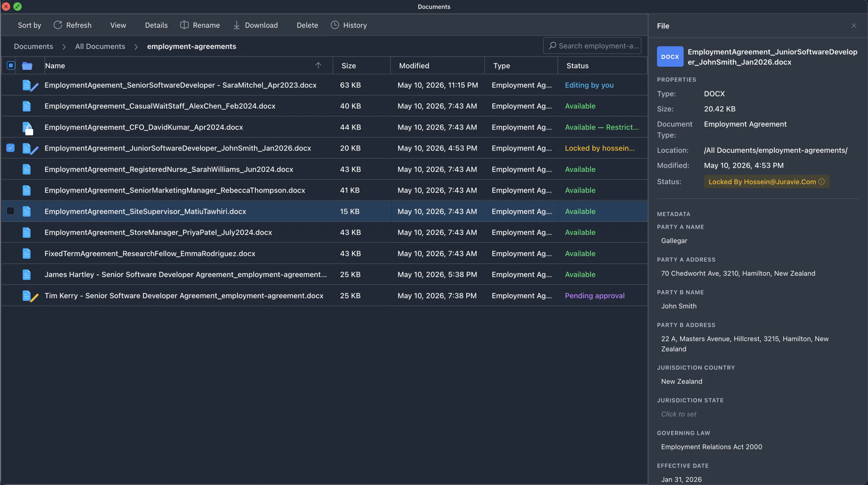868x485 pixels.
Task: Click the search magnifier icon
Action: point(552,45)
